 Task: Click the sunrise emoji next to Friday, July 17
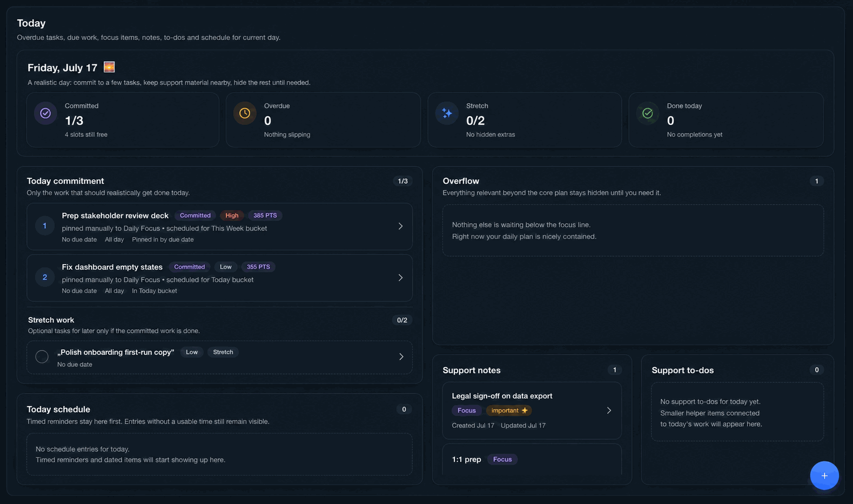point(109,67)
